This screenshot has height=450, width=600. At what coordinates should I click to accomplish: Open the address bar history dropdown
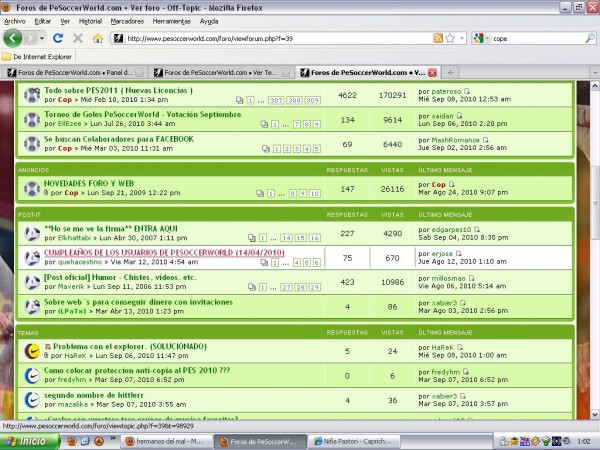tap(462, 38)
